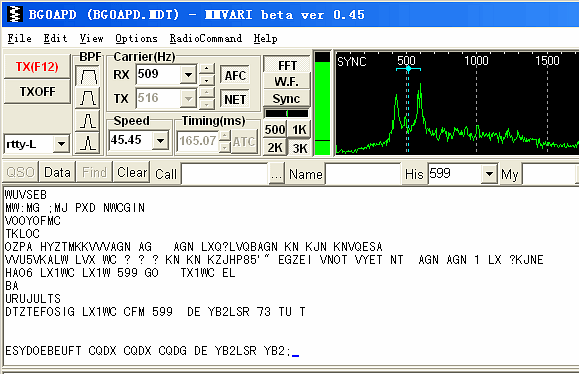
Task: Decrease TX carrier with down stepper
Action: click(x=207, y=104)
